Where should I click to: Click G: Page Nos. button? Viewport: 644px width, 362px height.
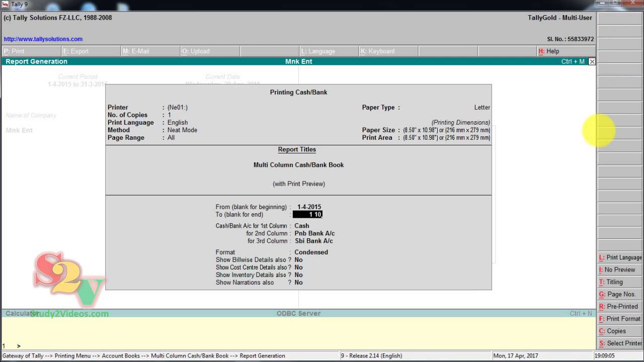click(620, 294)
